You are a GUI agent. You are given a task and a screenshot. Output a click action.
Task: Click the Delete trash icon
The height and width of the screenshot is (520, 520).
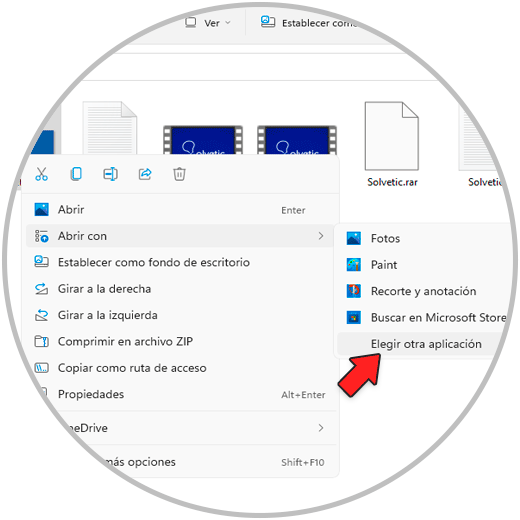(179, 174)
